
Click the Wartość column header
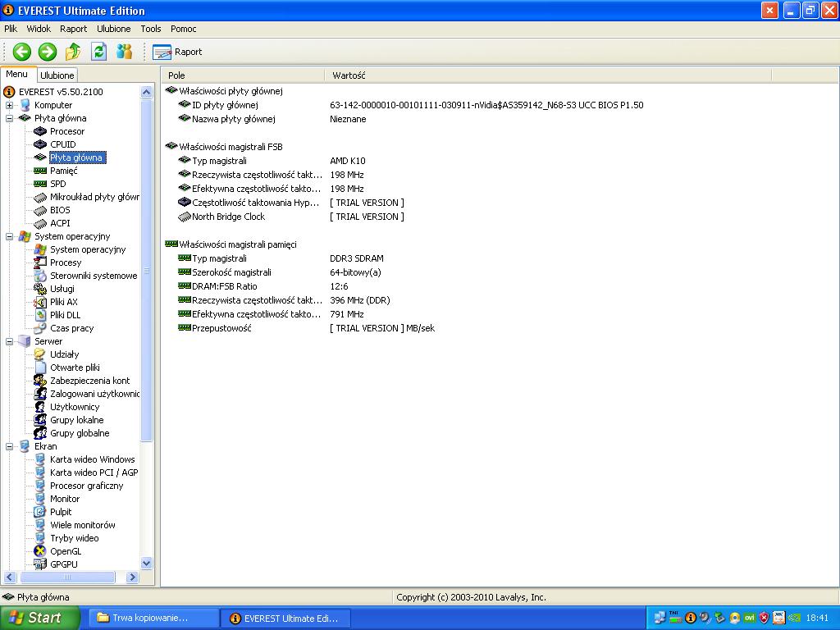click(548, 75)
